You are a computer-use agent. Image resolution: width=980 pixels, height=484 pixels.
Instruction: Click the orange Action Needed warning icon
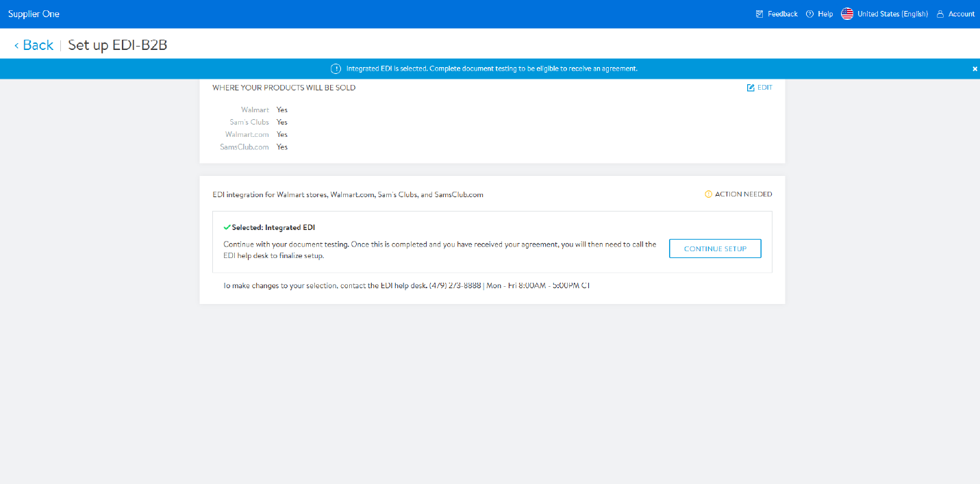[x=708, y=194]
